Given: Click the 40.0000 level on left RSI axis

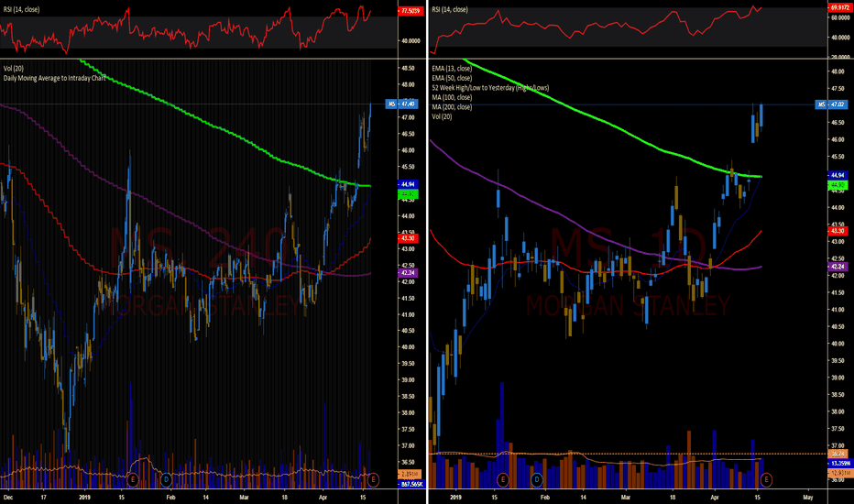Looking at the screenshot, I should (x=411, y=41).
